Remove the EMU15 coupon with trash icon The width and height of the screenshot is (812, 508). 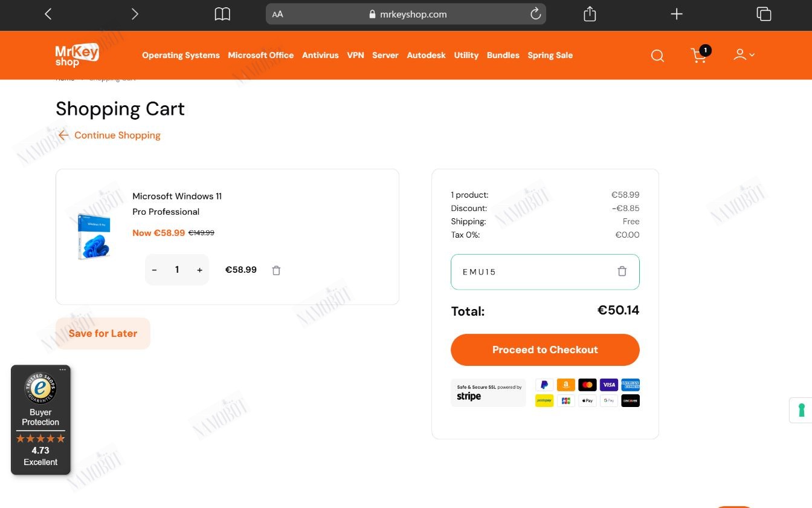click(622, 272)
